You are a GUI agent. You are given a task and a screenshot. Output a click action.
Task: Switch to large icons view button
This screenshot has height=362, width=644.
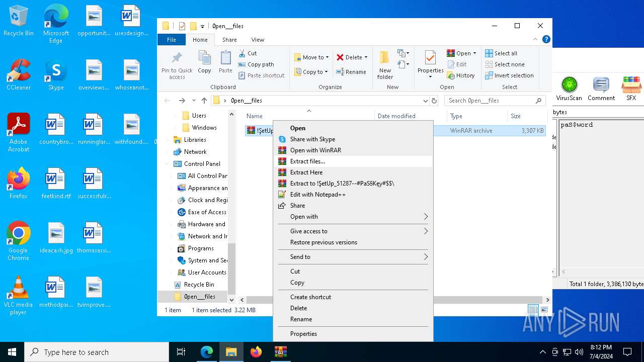coord(544,310)
